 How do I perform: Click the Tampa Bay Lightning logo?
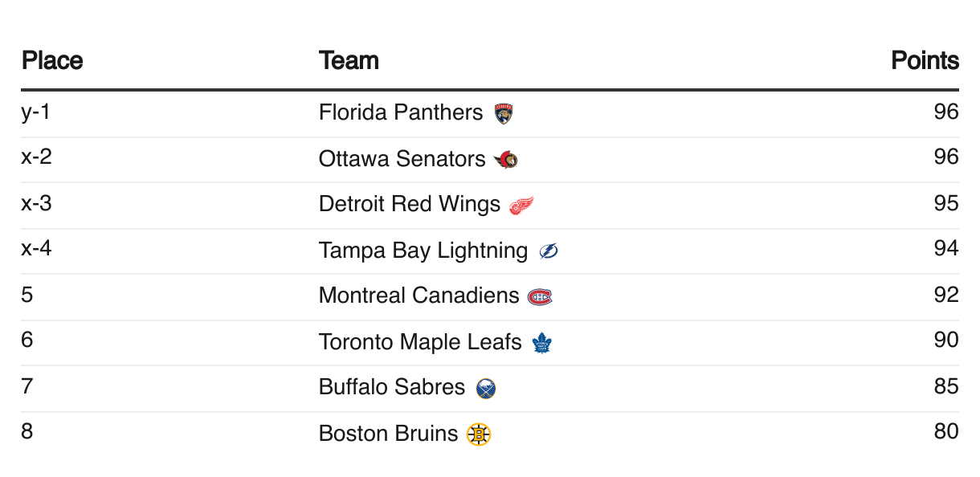coord(549,252)
